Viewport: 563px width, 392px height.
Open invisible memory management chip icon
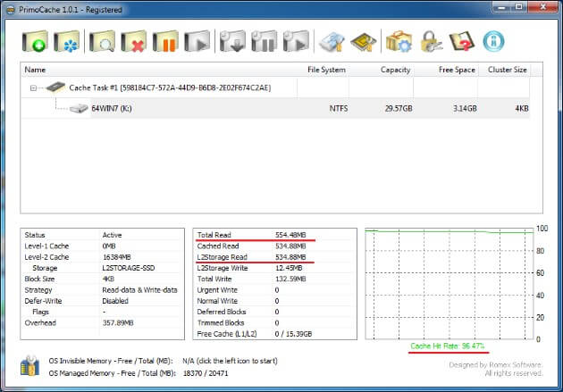click(364, 42)
